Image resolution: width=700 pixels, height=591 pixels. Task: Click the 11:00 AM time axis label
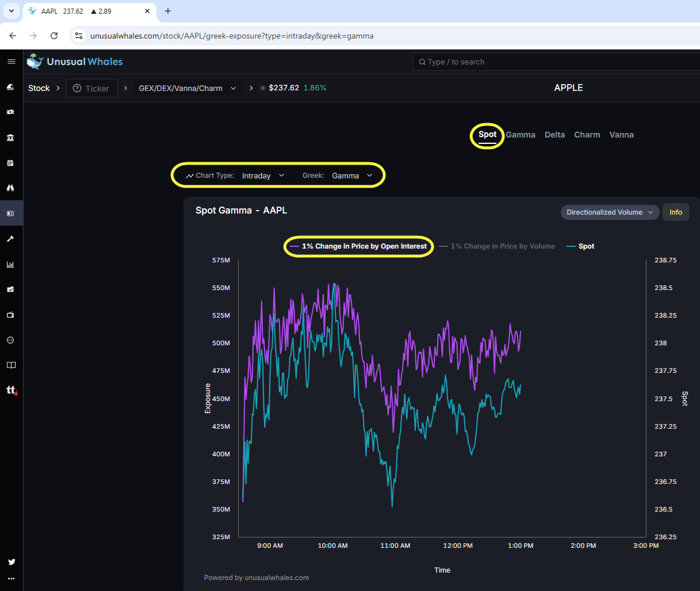coord(395,546)
